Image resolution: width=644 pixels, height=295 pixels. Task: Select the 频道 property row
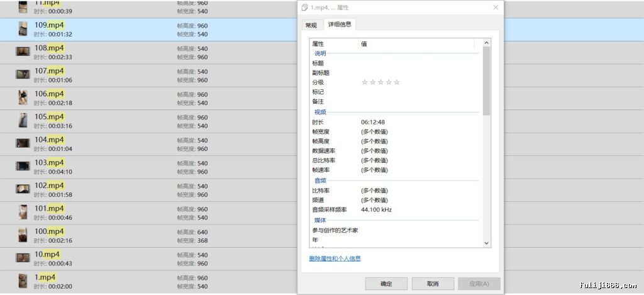coord(396,200)
